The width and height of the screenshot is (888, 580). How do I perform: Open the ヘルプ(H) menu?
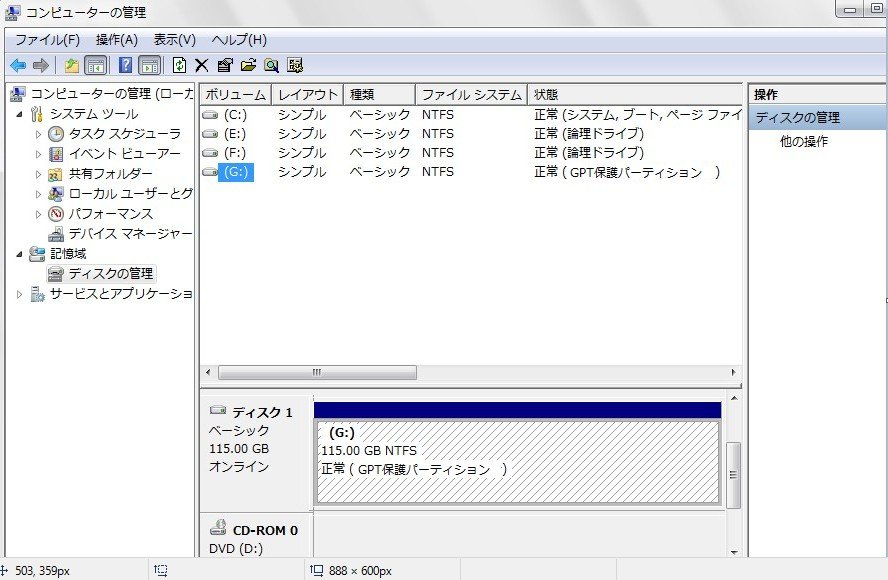(x=239, y=40)
